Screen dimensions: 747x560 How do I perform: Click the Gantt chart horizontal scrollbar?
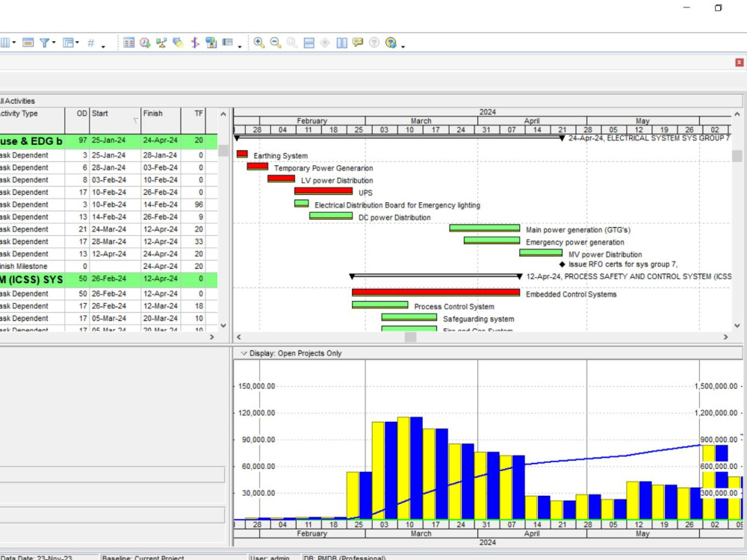409,337
